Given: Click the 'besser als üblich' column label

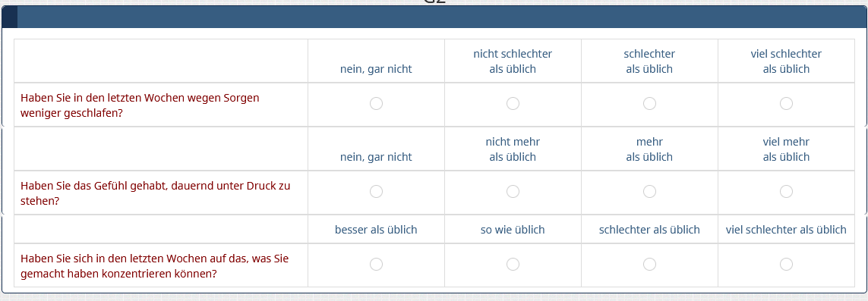Looking at the screenshot, I should 376,230.
